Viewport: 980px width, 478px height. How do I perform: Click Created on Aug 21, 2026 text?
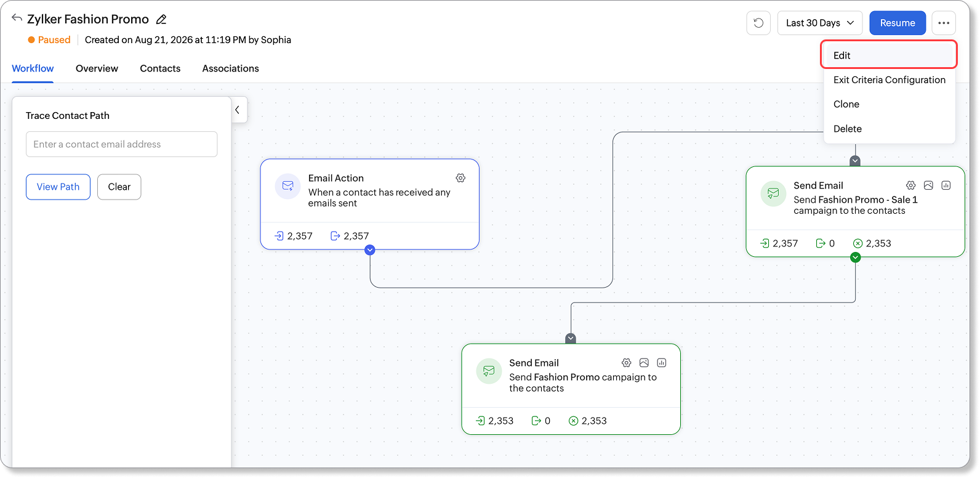pyautogui.click(x=188, y=40)
